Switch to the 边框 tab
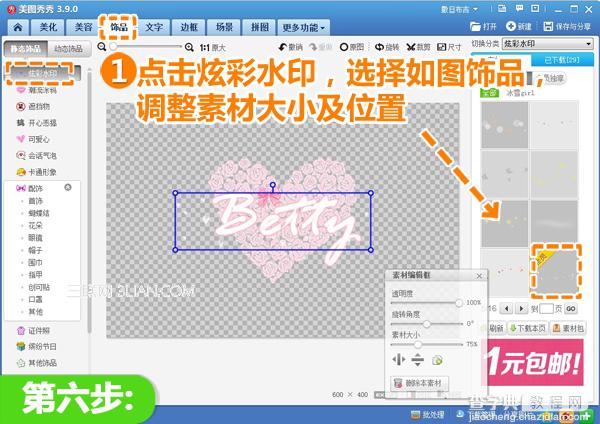This screenshot has width=600, height=424. click(x=187, y=26)
